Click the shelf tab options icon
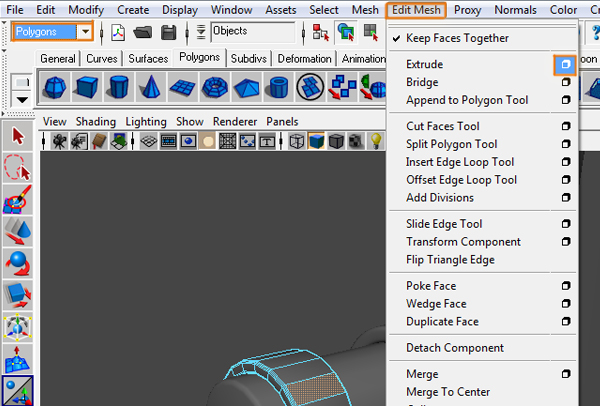Image resolution: width=600 pixels, height=406 pixels. coord(22,82)
